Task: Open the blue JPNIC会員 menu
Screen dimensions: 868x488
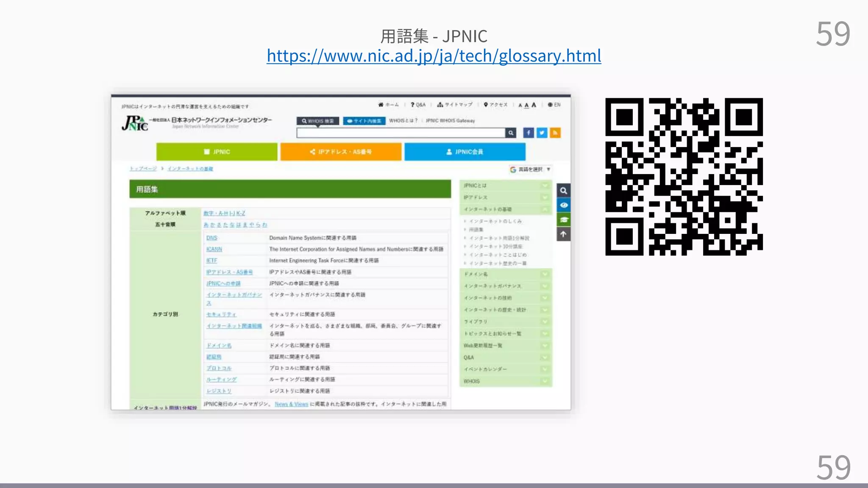Action: (x=465, y=152)
